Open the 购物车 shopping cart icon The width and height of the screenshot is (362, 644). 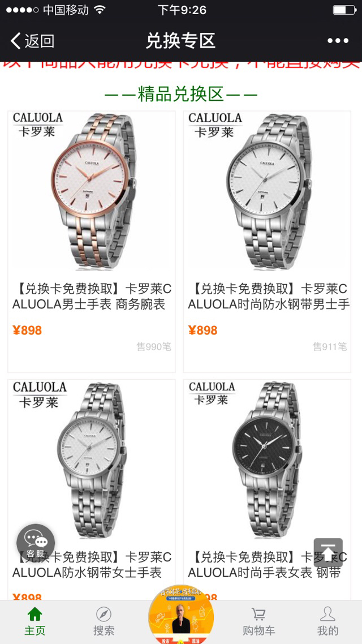258,621
